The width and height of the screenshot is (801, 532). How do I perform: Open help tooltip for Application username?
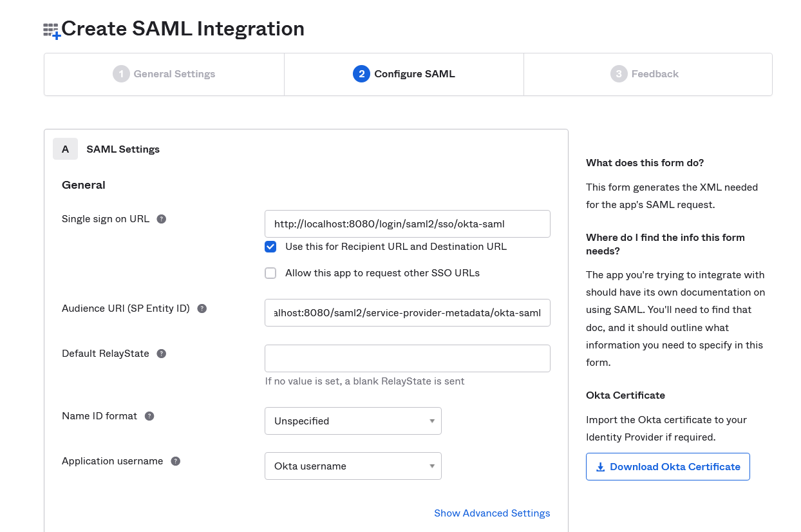coord(175,461)
